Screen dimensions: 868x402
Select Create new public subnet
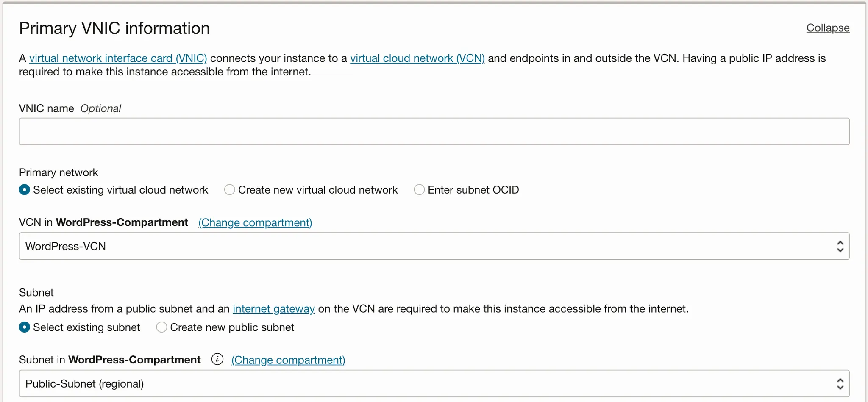[x=161, y=327]
